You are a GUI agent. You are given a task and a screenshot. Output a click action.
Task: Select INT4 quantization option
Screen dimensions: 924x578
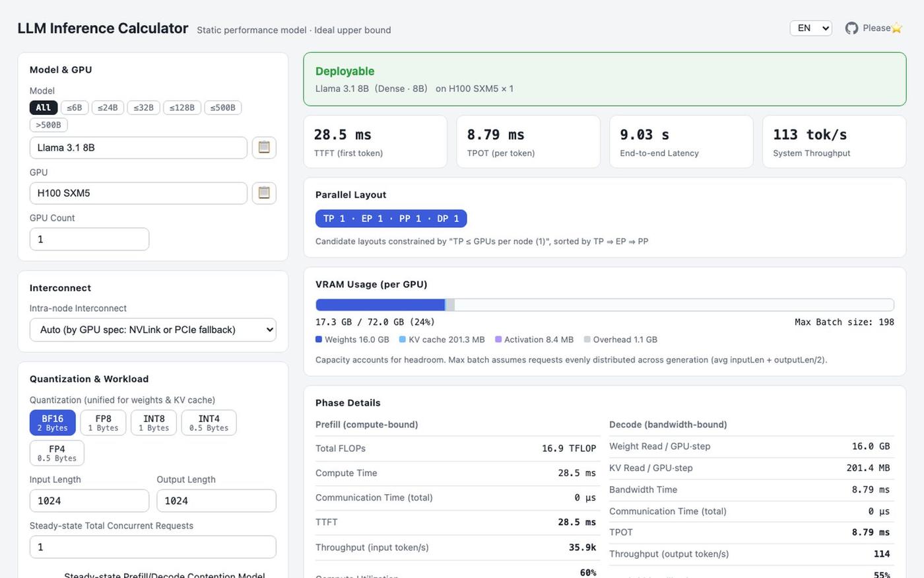[209, 423]
